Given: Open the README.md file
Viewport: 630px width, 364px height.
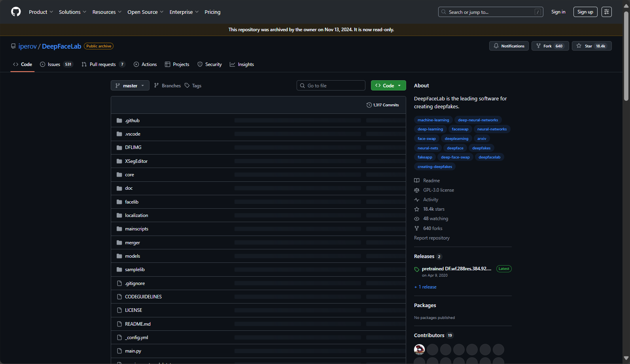Looking at the screenshot, I should pos(138,324).
